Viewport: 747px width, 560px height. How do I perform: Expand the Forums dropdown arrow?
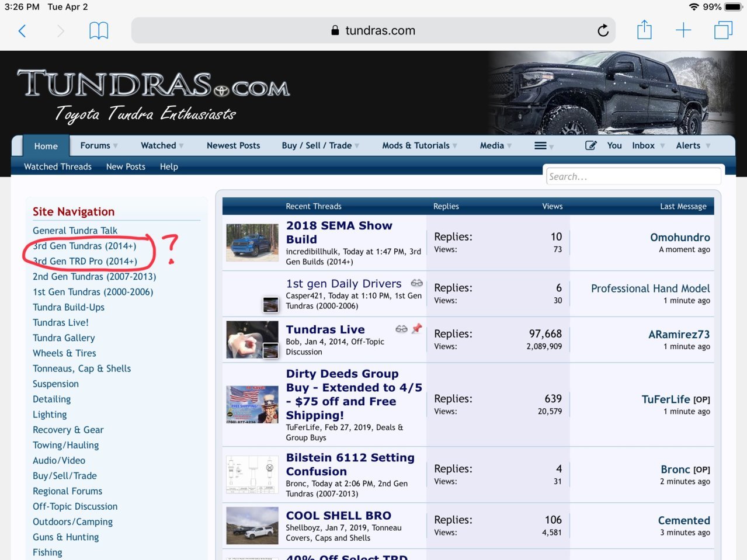(x=116, y=146)
